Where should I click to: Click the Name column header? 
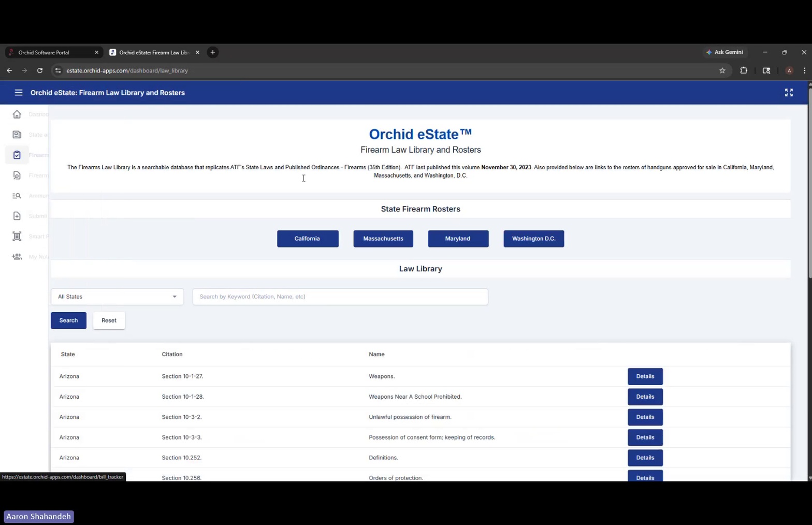point(376,354)
